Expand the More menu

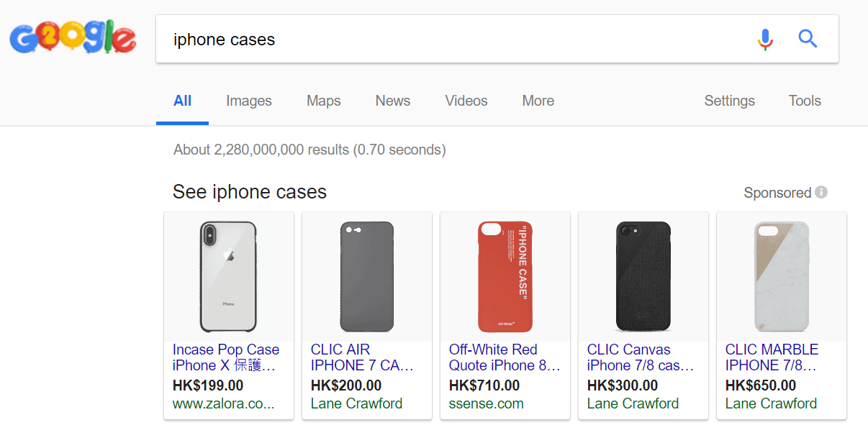click(538, 101)
